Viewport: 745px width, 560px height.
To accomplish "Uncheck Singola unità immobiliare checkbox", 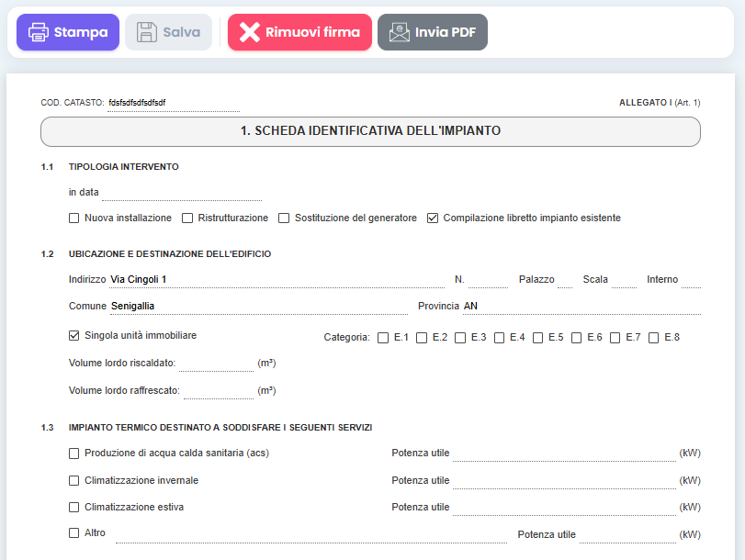I will [x=73, y=336].
